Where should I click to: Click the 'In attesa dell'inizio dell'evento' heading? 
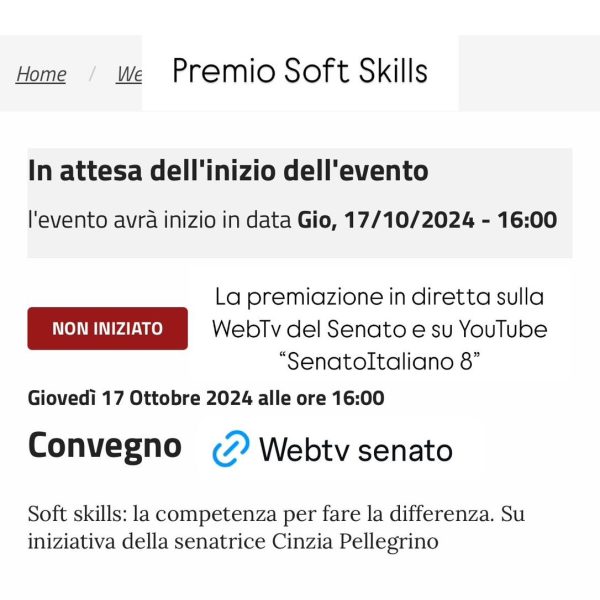tap(228, 170)
